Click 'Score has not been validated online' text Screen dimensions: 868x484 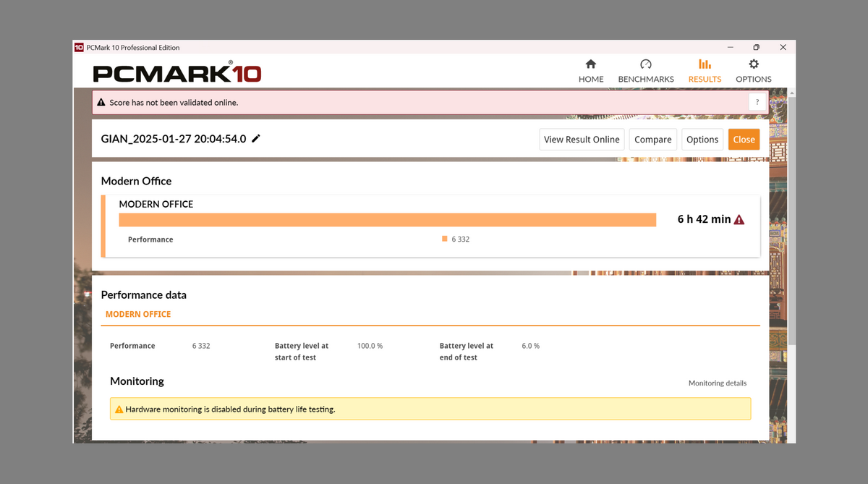(x=174, y=103)
